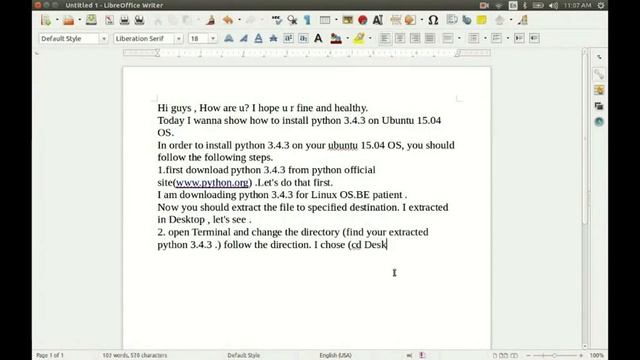Insert a special character (Omega icon)
The height and width of the screenshot is (360, 640).
coord(433,20)
